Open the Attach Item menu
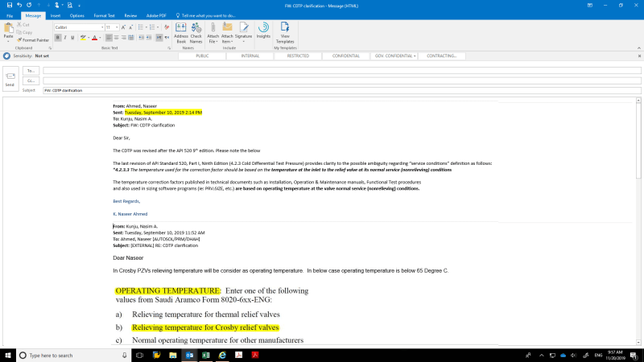644x362 pixels. pyautogui.click(x=227, y=33)
